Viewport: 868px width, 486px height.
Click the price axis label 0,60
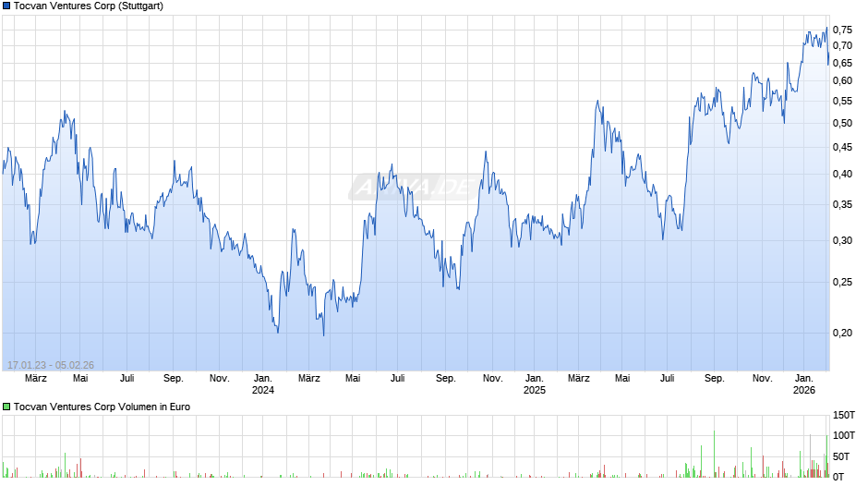(x=842, y=81)
